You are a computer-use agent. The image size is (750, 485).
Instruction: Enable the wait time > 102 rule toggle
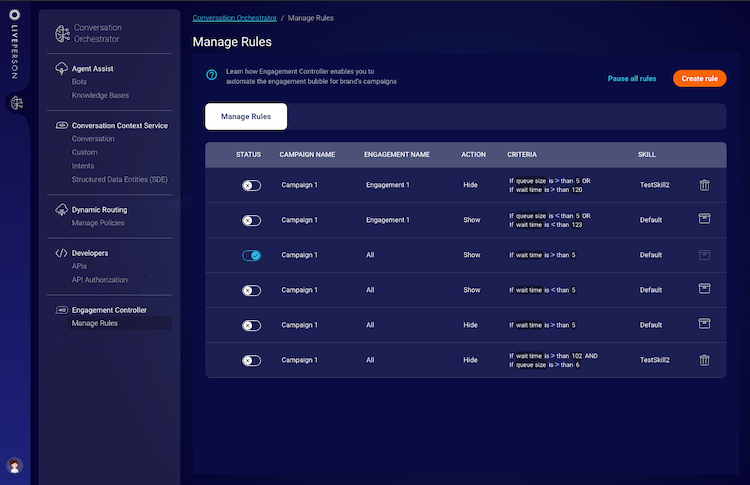(251, 361)
